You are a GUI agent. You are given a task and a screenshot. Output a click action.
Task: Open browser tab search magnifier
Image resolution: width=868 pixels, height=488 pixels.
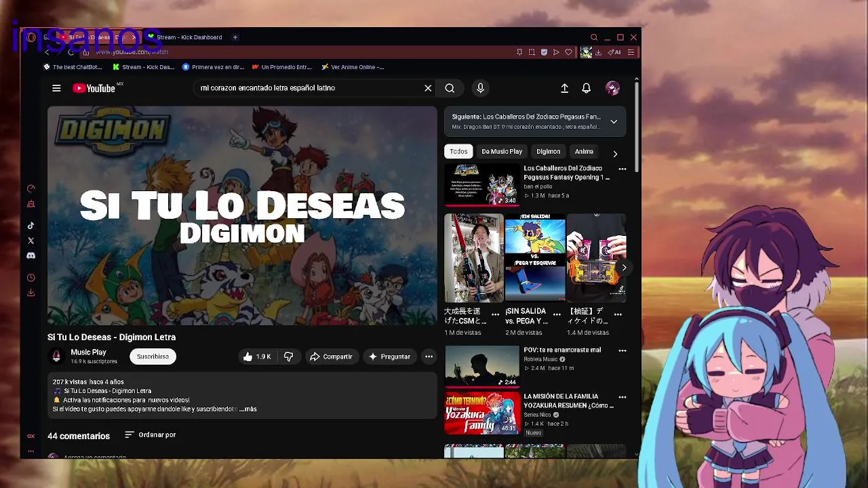(594, 37)
